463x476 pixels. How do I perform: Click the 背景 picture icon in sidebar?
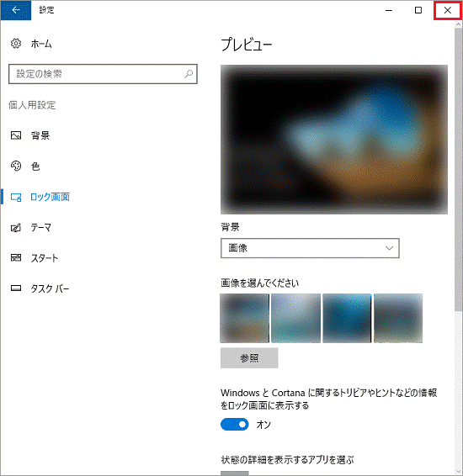click(16, 135)
